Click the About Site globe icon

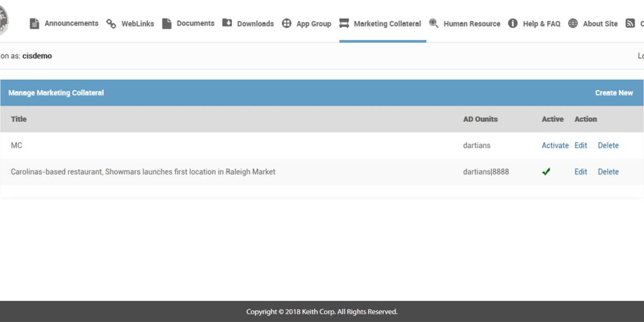point(573,24)
